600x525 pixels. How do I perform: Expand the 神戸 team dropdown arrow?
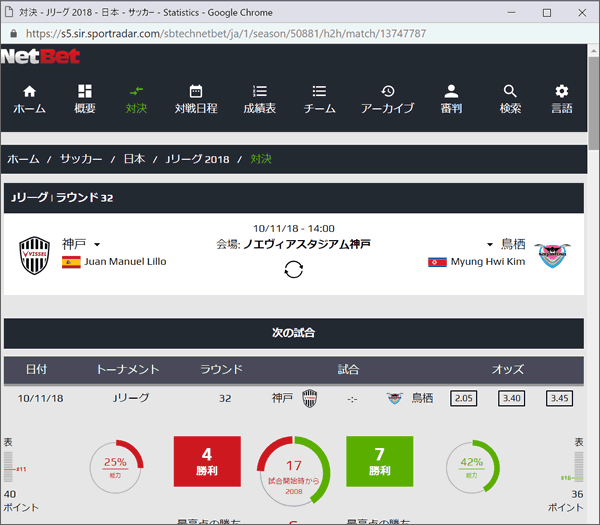pyautogui.click(x=97, y=245)
